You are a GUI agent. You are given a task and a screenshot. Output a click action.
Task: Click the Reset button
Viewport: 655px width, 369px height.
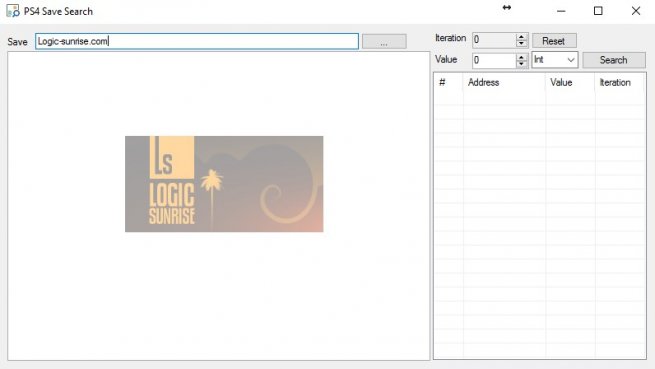click(x=554, y=41)
